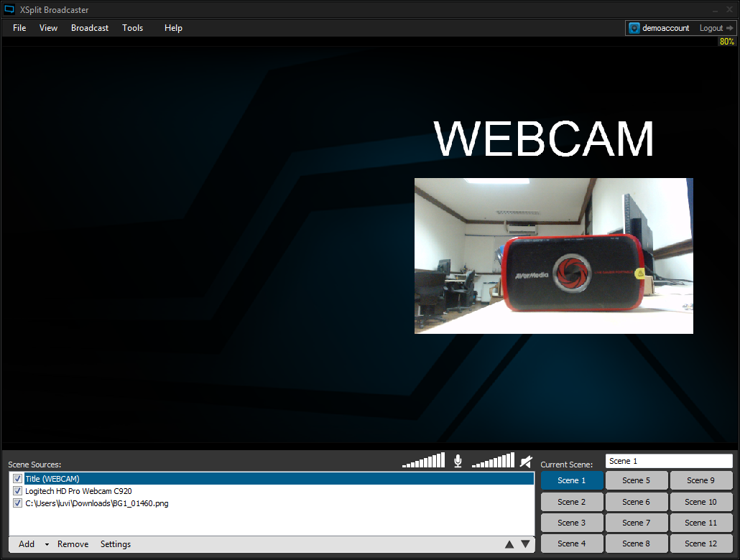740x560 pixels.
Task: Open the demoaccount profile icon
Action: (x=634, y=27)
